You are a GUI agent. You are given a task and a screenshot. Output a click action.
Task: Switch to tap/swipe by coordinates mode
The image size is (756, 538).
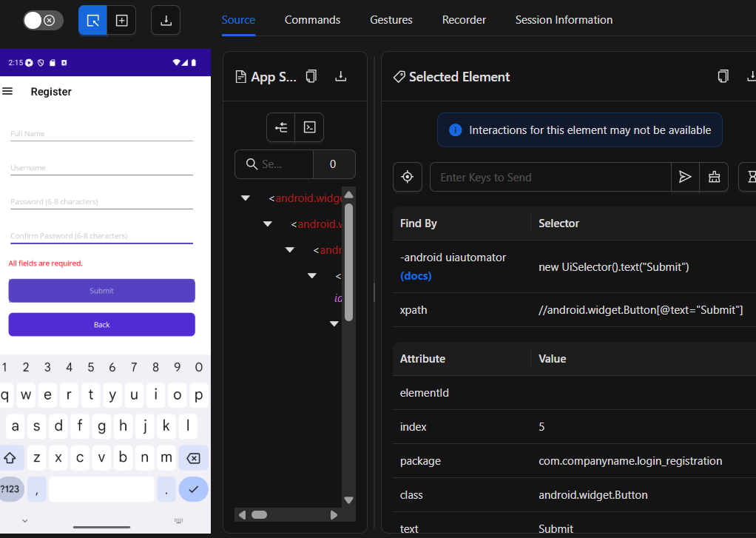121,20
